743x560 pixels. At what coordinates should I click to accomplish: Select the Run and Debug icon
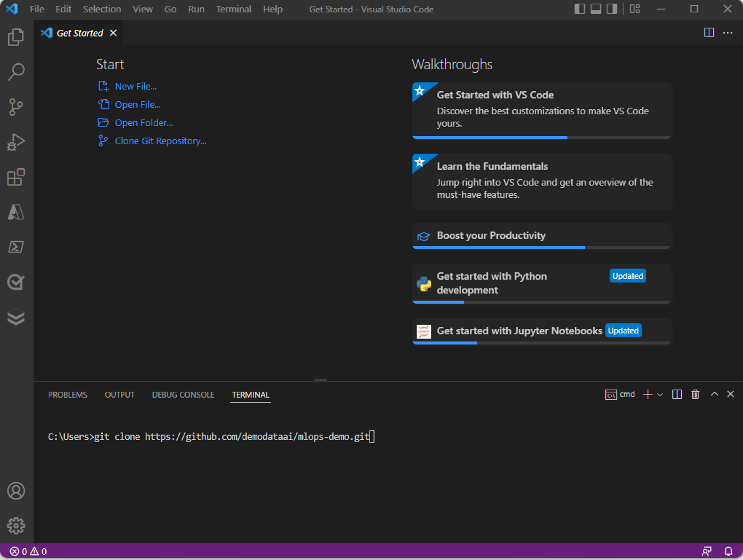[16, 141]
